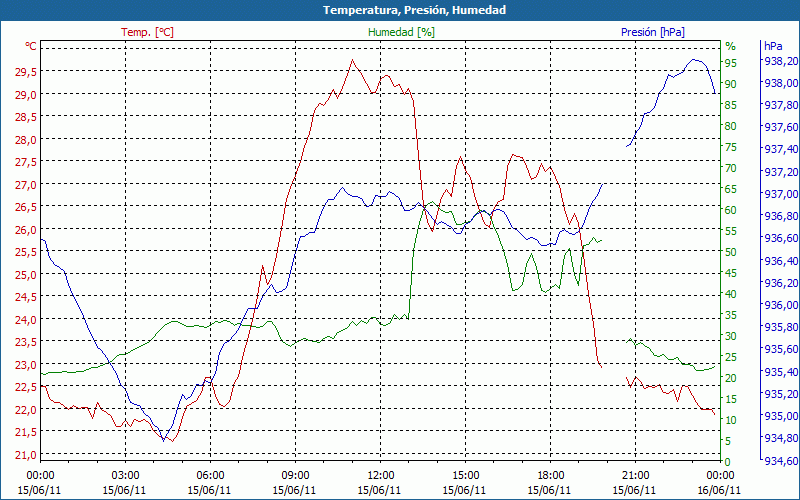Click the '29,0' temperature axis value
This screenshot has height=500, width=800.
26,94
